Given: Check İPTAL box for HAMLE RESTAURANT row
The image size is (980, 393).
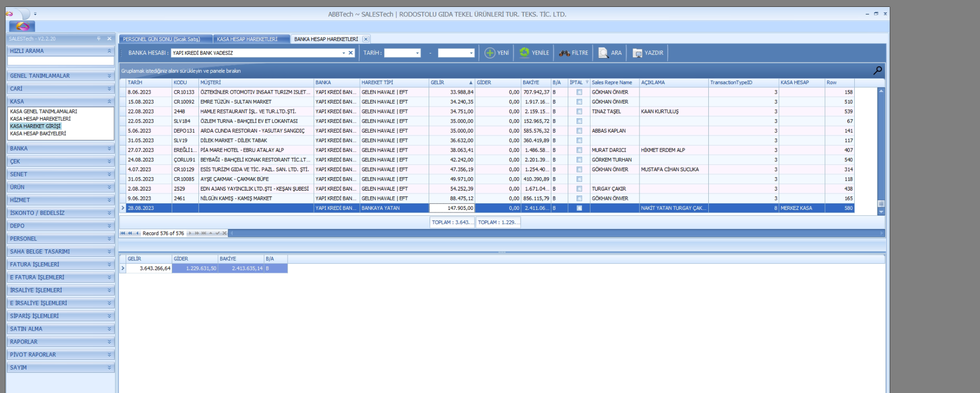Looking at the screenshot, I should coord(579,111).
